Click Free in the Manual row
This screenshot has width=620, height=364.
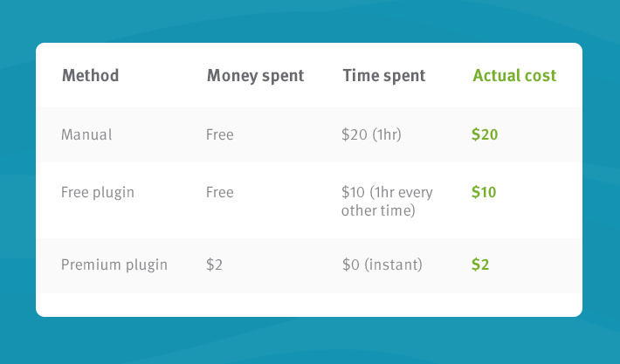[220, 135]
